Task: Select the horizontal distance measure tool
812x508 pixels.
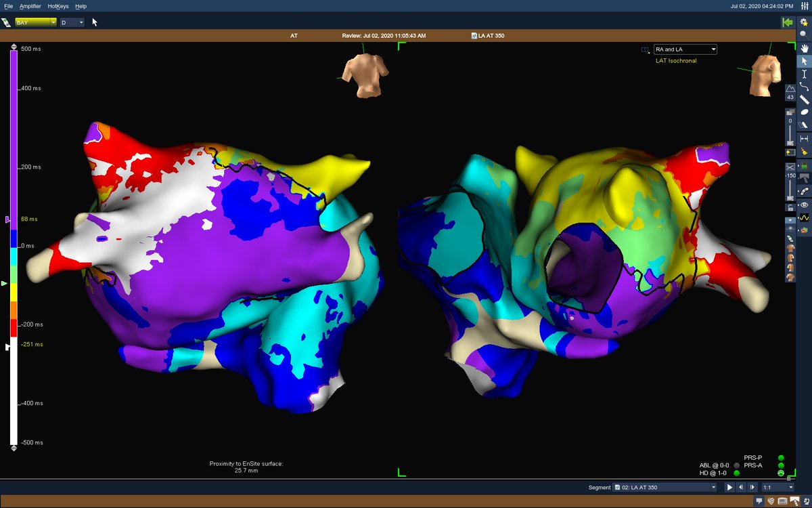Action: (804, 138)
